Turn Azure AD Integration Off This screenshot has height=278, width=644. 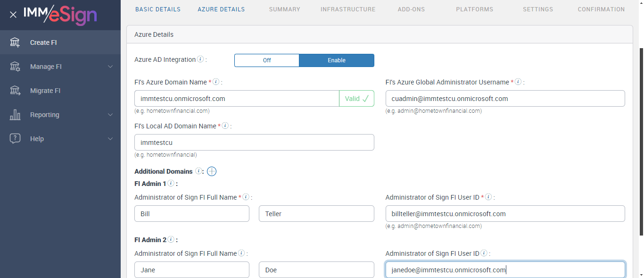[267, 60]
